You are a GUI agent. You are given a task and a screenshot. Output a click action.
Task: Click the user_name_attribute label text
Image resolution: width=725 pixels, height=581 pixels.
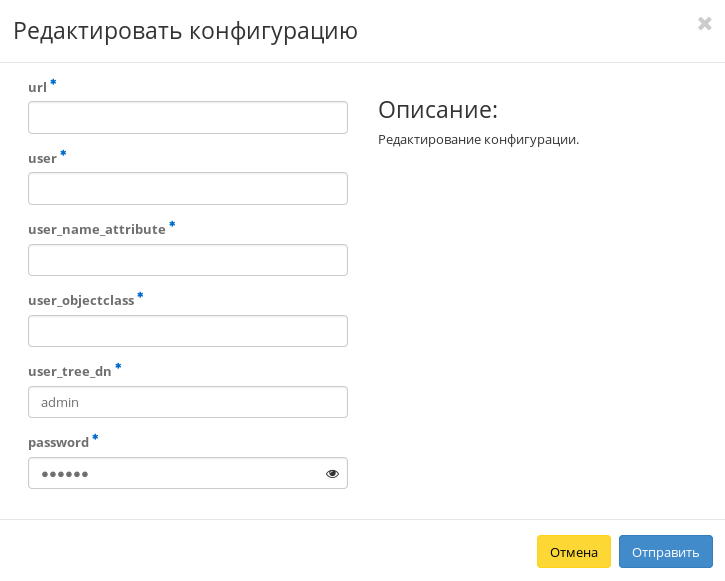(96, 230)
